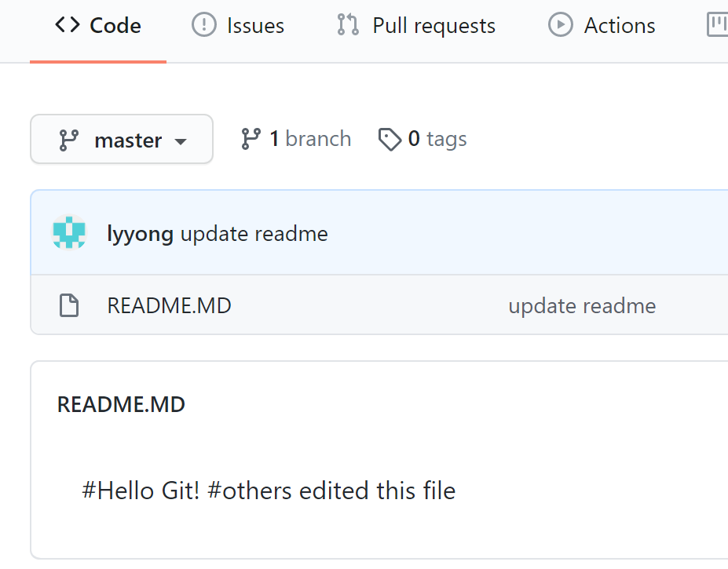Visit the lyyong username link
The width and height of the screenshot is (728, 569).
click(140, 234)
